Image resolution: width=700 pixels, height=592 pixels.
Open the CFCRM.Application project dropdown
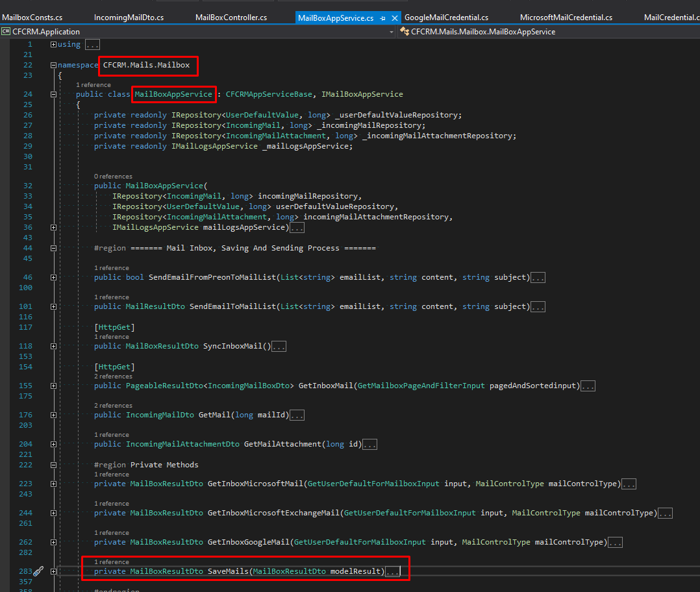click(x=392, y=32)
